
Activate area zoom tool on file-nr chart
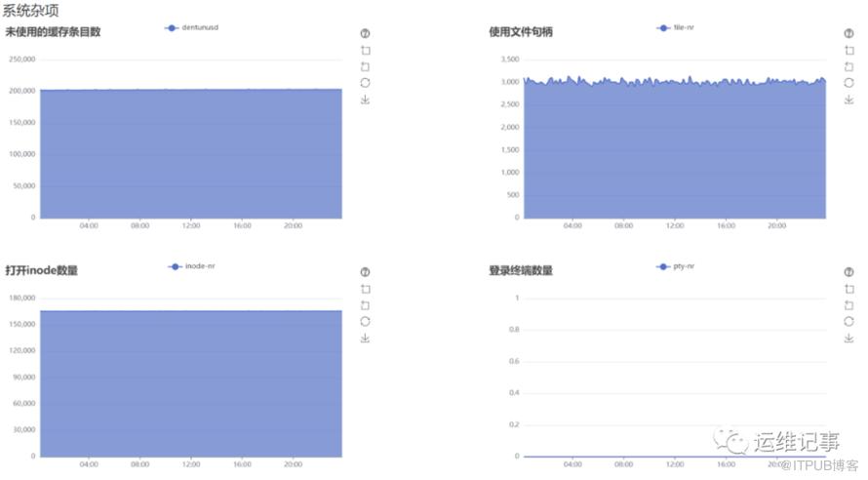coord(849,51)
